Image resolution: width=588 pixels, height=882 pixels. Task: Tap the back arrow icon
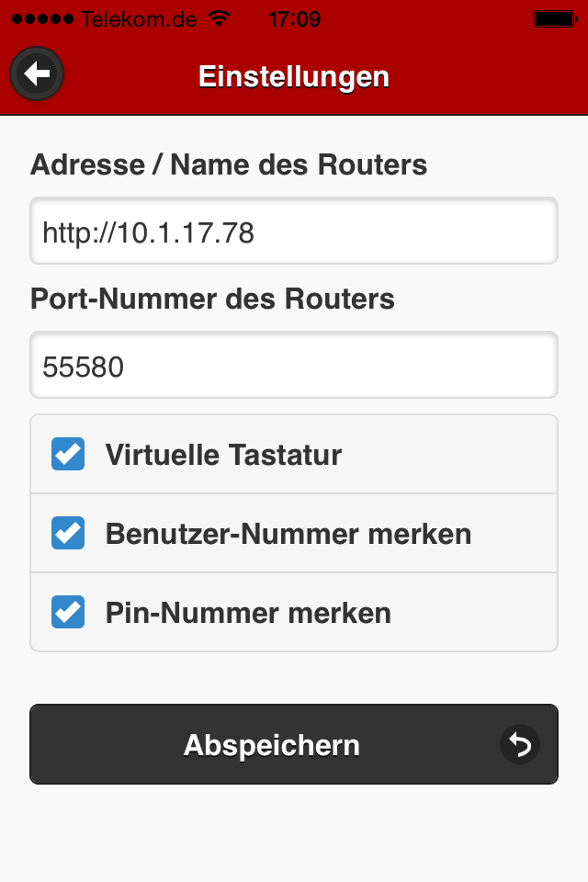coord(37,74)
